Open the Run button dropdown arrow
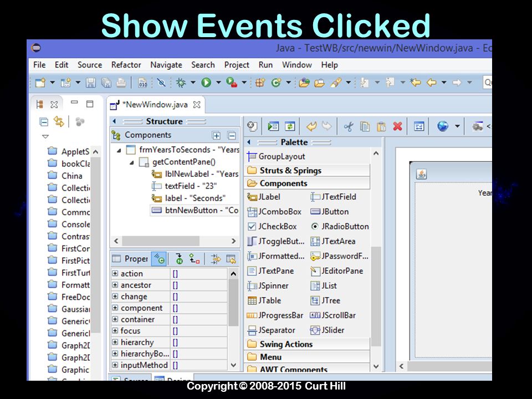Image resolution: width=532 pixels, height=399 pixels. tap(218, 83)
